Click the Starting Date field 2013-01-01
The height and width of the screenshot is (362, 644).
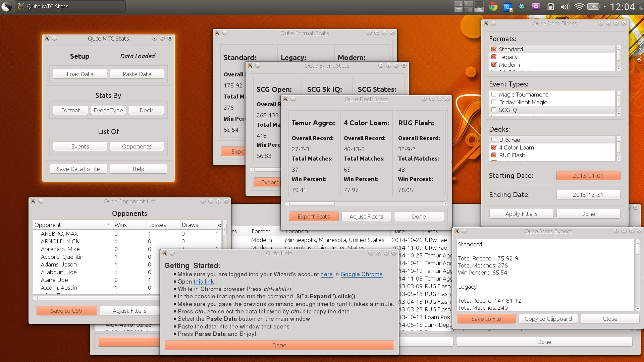(588, 176)
